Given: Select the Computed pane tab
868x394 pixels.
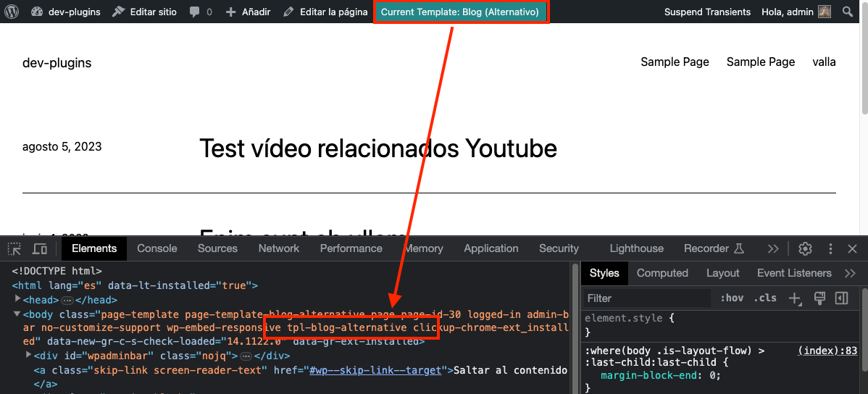Looking at the screenshot, I should point(662,273).
